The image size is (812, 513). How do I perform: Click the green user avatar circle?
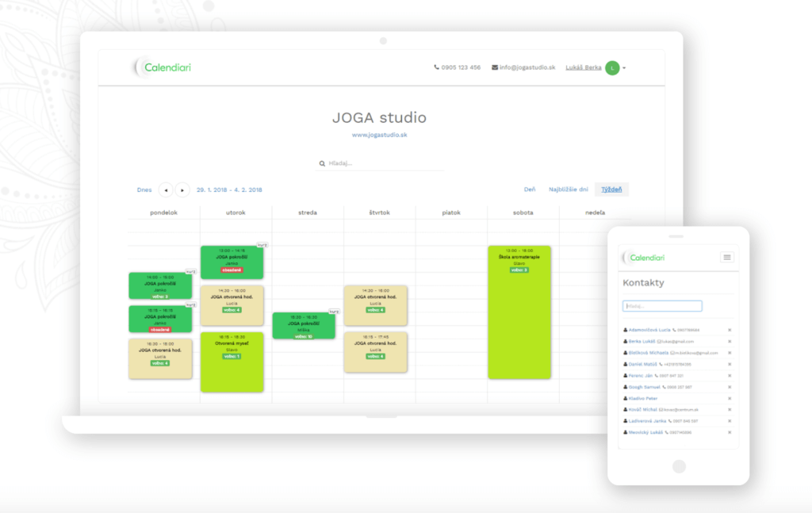tap(612, 68)
